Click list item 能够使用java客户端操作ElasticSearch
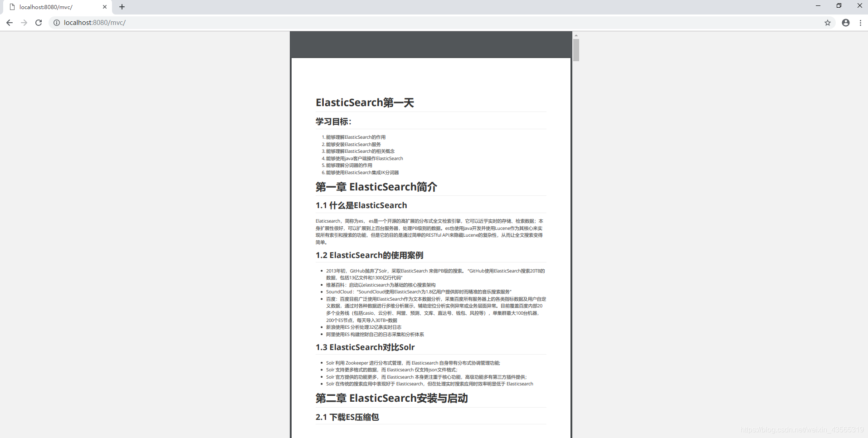The height and width of the screenshot is (438, 868). pos(364,158)
